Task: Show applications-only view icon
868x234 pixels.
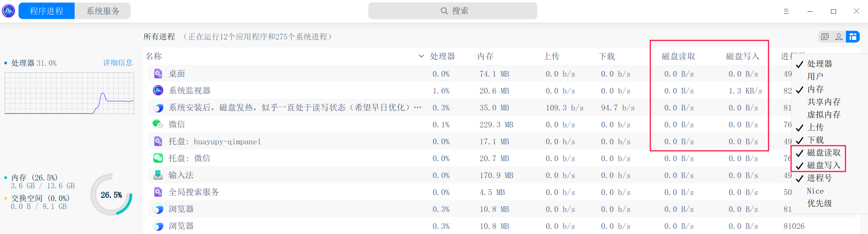Action: coord(825,37)
